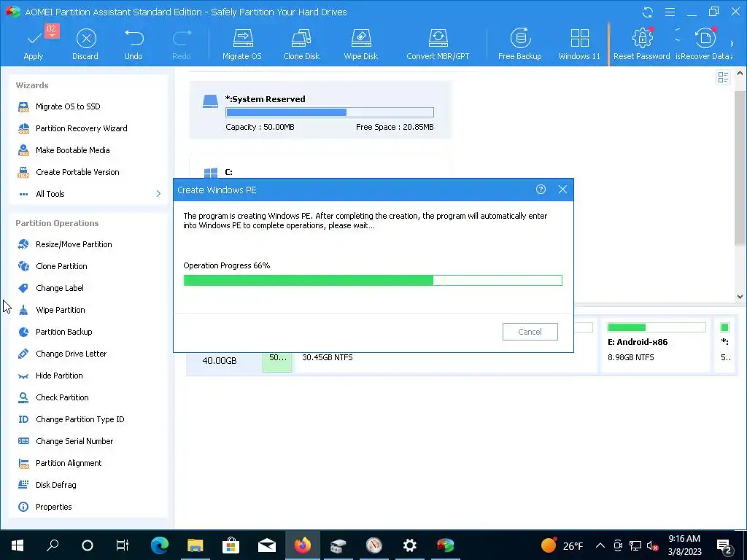Select 30.45GB NTFS partition in disk map
Screen dimensions: 747x560
pyautogui.click(x=328, y=357)
